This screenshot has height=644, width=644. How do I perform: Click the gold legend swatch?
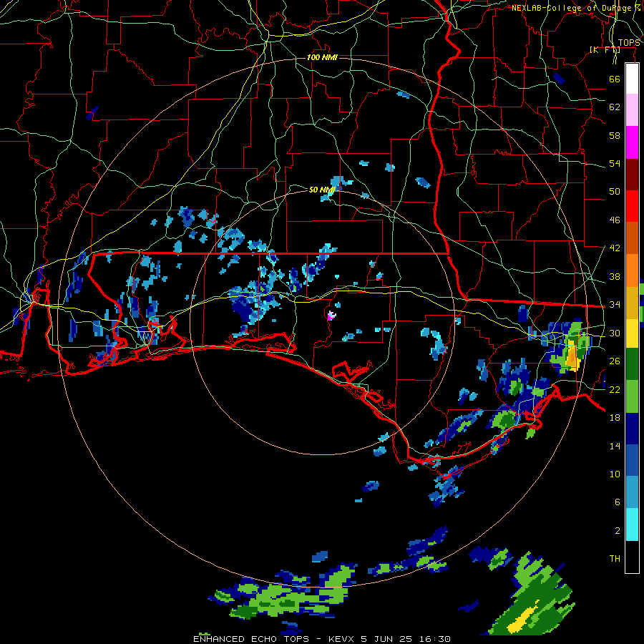point(632,303)
